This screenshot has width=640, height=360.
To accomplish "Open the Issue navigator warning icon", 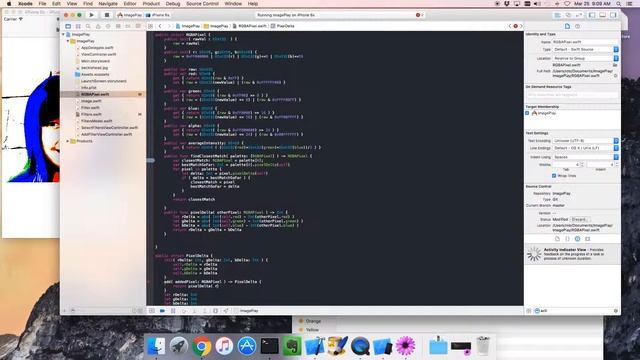I will tap(98, 26).
